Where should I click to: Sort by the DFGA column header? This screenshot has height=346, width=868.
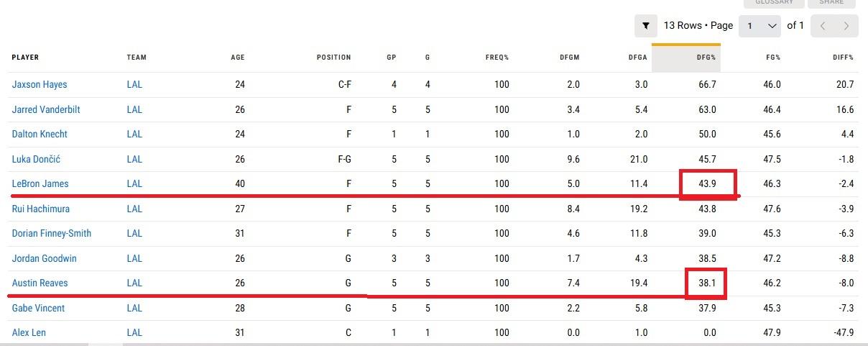pyautogui.click(x=637, y=58)
